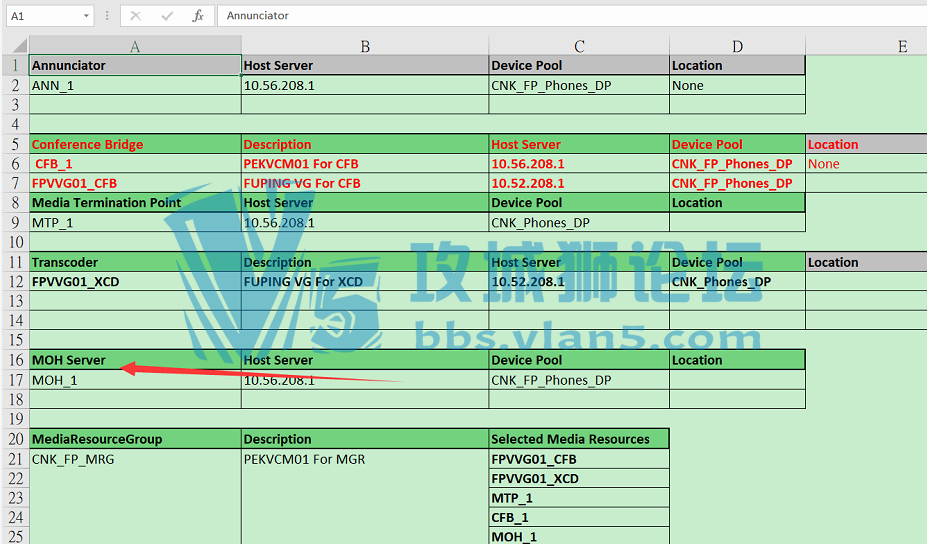The height and width of the screenshot is (544, 927).
Task: Click the FPVVG01_CFB cell in row 7
Action: tap(135, 183)
